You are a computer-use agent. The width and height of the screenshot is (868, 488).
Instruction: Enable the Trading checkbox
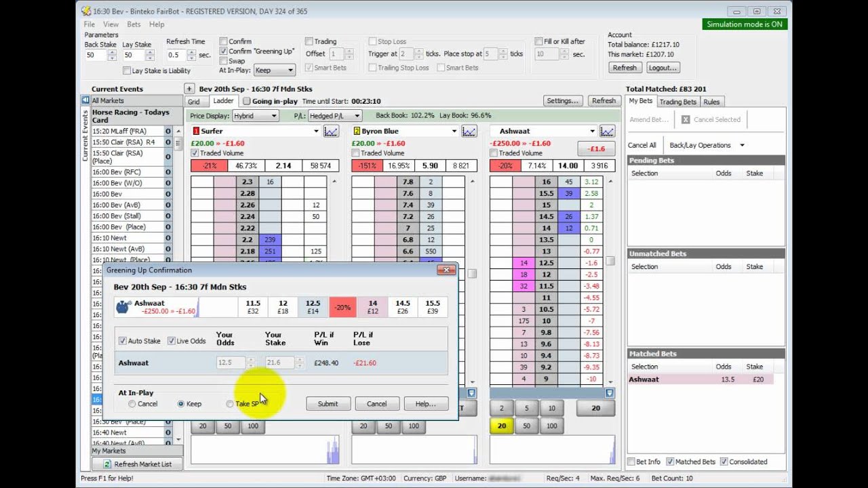tap(309, 41)
